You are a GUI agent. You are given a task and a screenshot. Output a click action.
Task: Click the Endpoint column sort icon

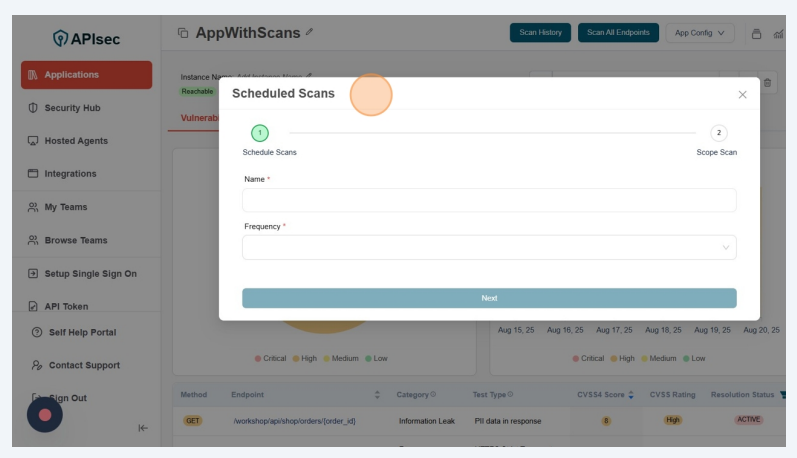[377, 395]
